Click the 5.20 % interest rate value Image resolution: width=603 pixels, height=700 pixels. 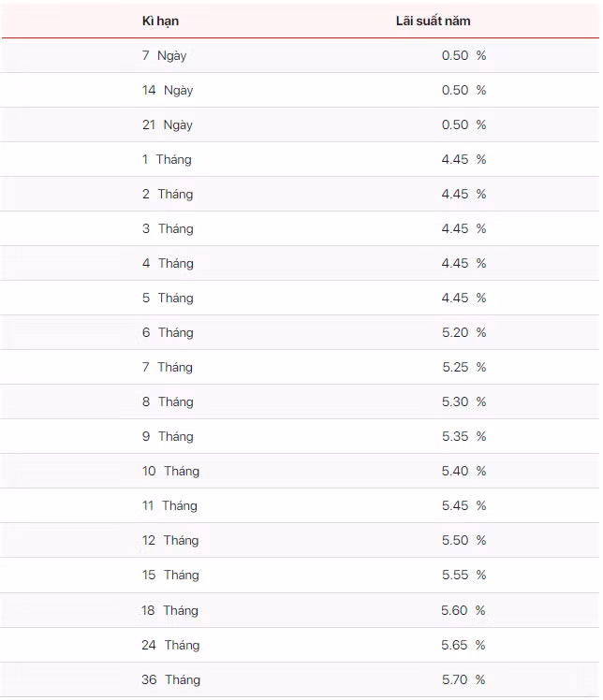(x=463, y=332)
